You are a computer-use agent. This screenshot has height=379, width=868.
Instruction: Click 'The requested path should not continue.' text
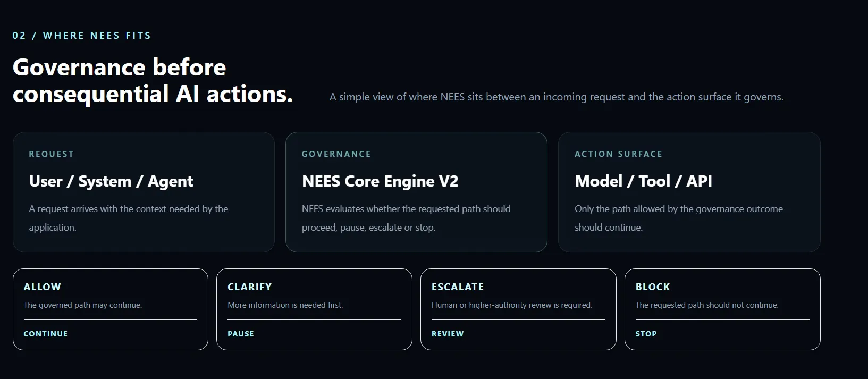pos(707,305)
